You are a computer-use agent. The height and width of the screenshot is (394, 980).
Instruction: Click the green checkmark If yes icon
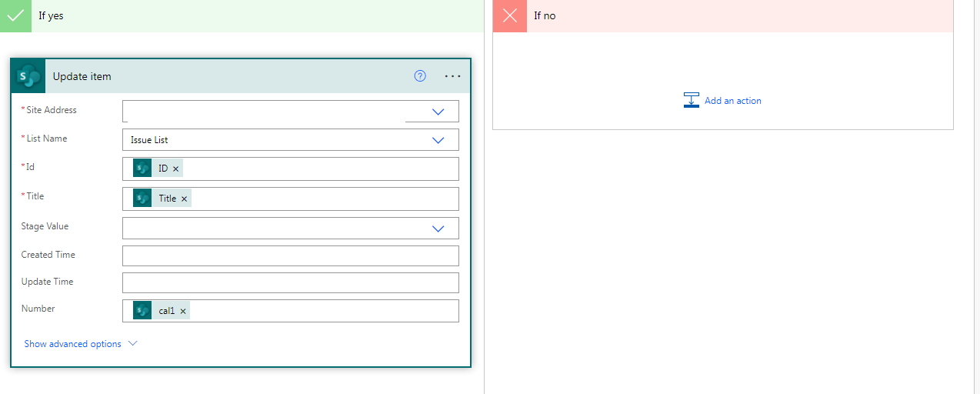[x=15, y=15]
